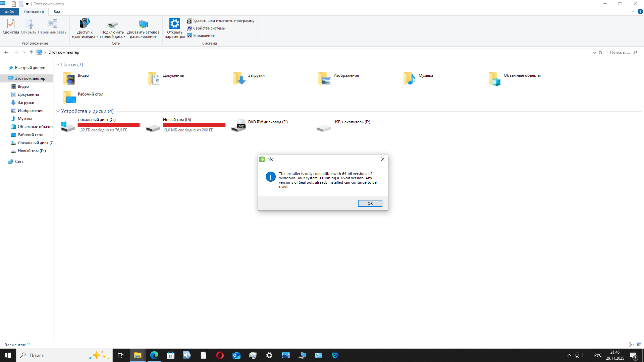Image resolution: width=644 pixels, height=362 pixels.
Task: Click the map network drive icon
Action: click(x=112, y=25)
